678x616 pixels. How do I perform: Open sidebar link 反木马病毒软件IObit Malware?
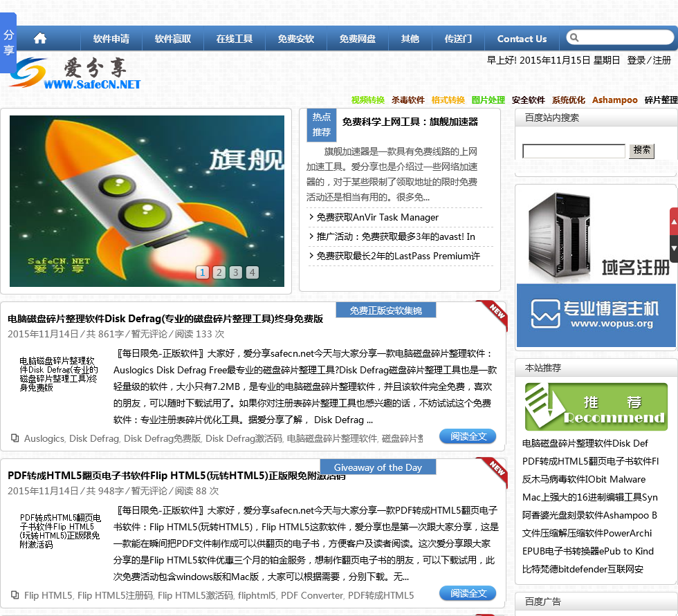(x=584, y=479)
